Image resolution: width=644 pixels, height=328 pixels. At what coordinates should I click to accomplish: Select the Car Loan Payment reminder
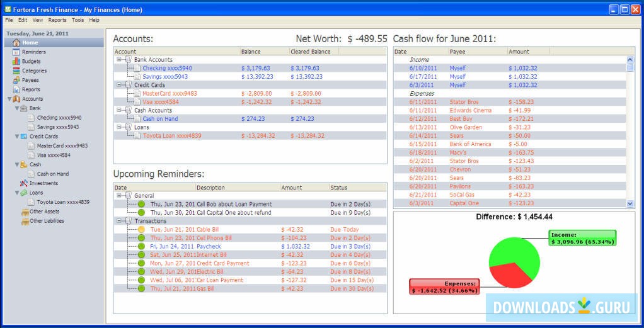[250, 280]
